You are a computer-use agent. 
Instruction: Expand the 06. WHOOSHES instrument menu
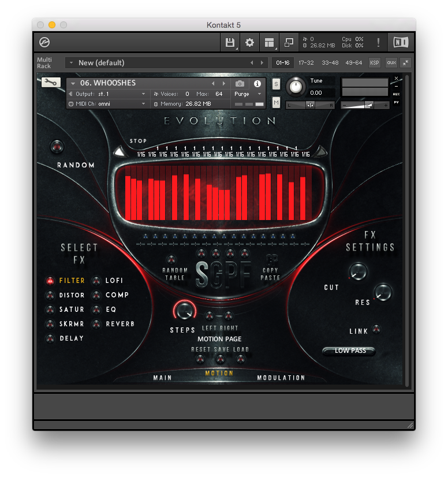click(x=73, y=83)
